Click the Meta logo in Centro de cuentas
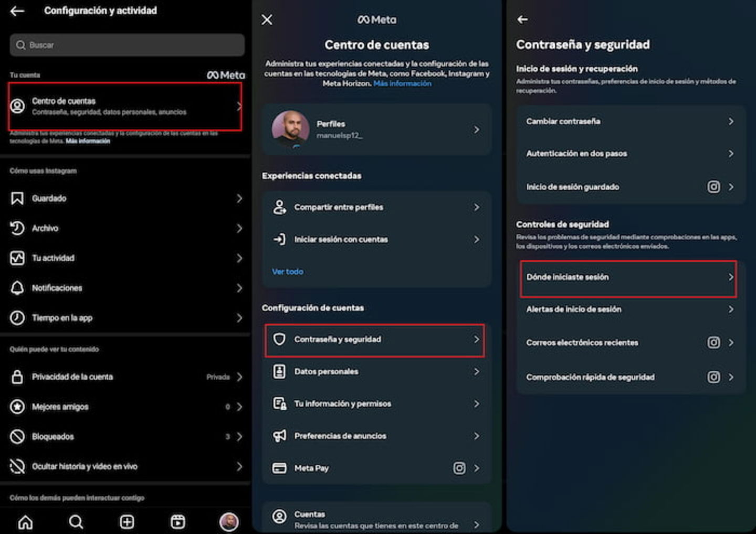Image resolution: width=756 pixels, height=534 pixels. pos(377,20)
